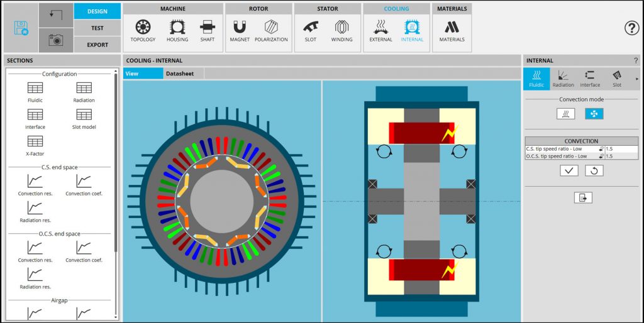Click the EXPORT button
Image resolution: width=644 pixels, height=323 pixels.
coord(97,45)
